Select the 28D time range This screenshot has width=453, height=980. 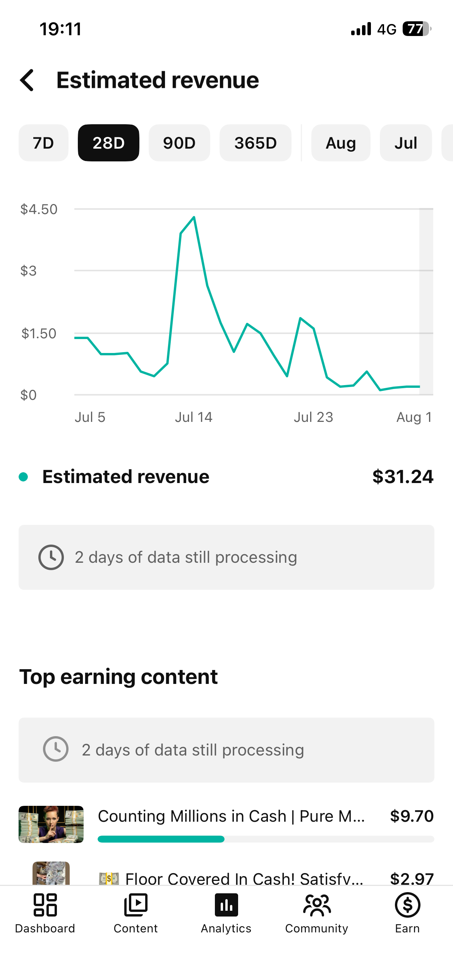[x=108, y=143]
